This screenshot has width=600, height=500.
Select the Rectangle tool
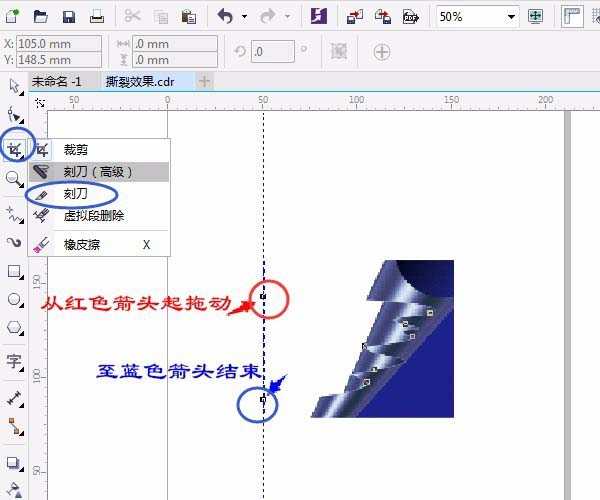pyautogui.click(x=14, y=272)
